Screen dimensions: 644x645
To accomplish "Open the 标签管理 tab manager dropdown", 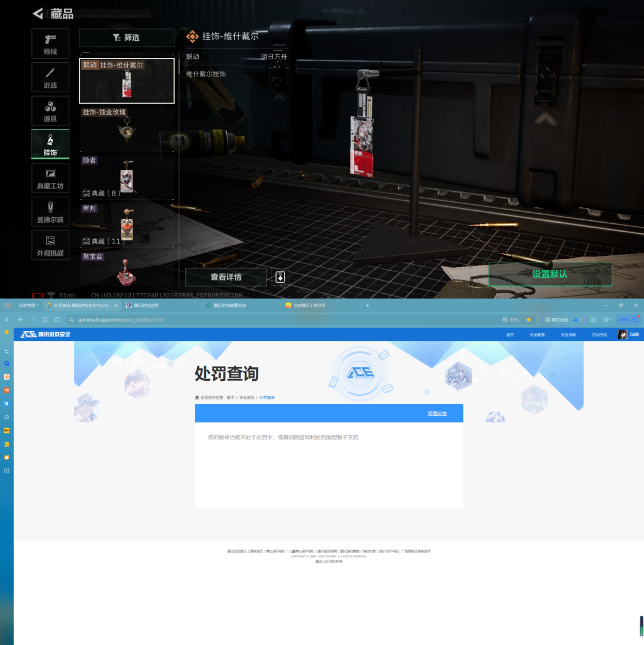I will [28, 306].
